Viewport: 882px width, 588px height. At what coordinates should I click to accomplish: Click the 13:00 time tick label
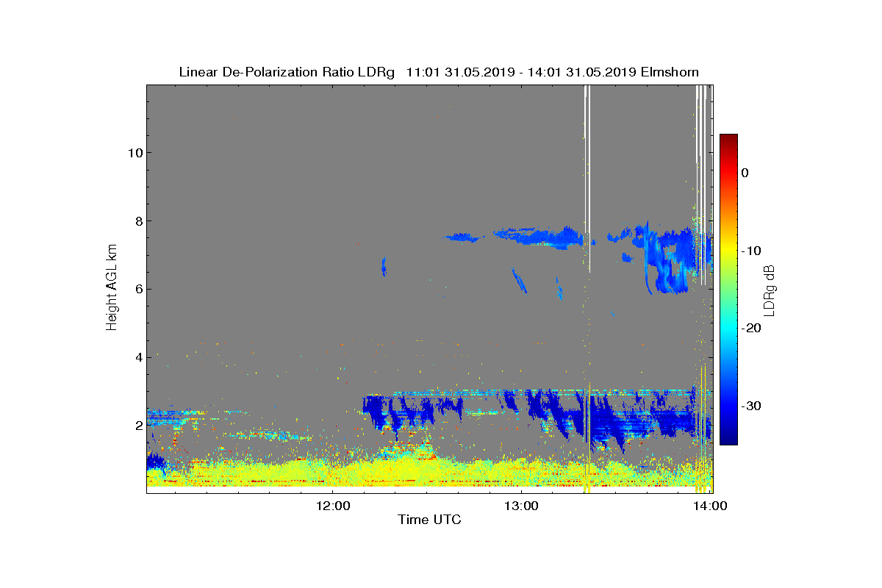click(522, 506)
